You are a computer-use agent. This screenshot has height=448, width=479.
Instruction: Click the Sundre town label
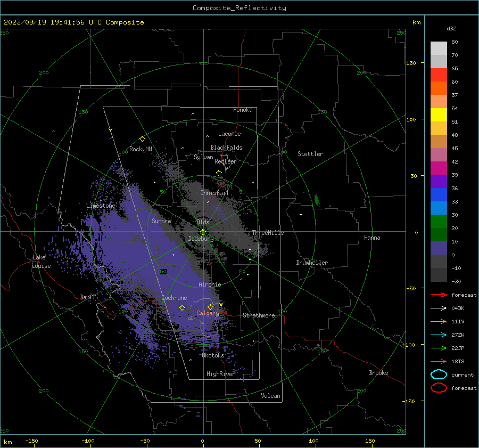point(162,221)
